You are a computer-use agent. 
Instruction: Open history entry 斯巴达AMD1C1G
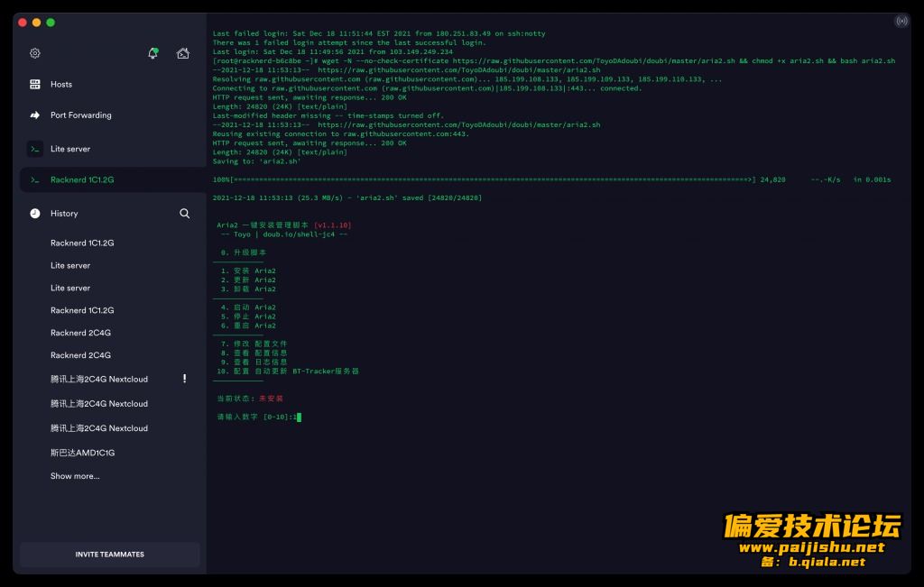point(82,453)
